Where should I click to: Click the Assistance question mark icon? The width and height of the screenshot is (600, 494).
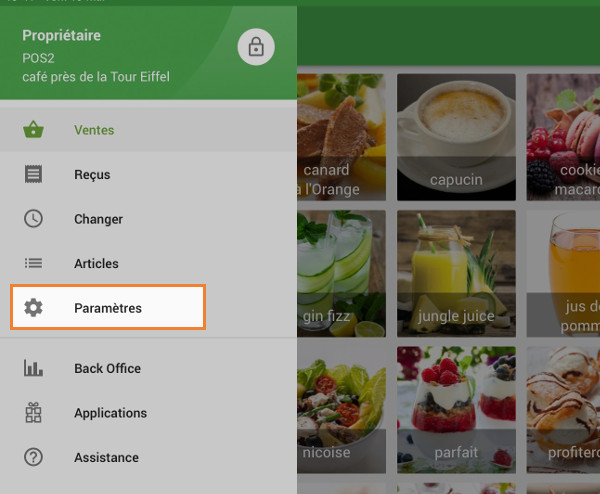pyautogui.click(x=34, y=457)
